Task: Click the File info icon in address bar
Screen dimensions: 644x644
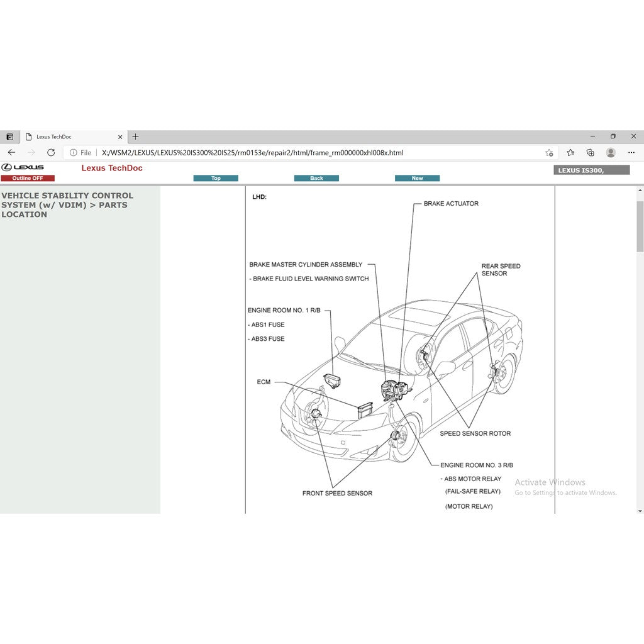Action: [75, 152]
